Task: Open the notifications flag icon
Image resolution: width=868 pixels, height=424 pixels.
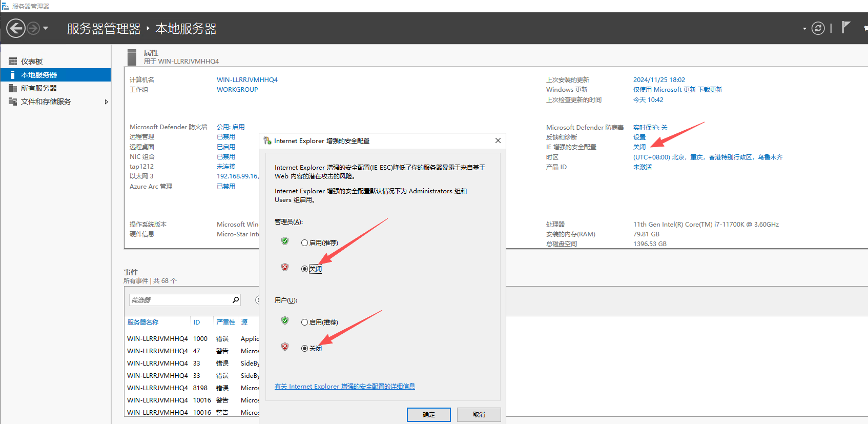Action: pos(845,28)
